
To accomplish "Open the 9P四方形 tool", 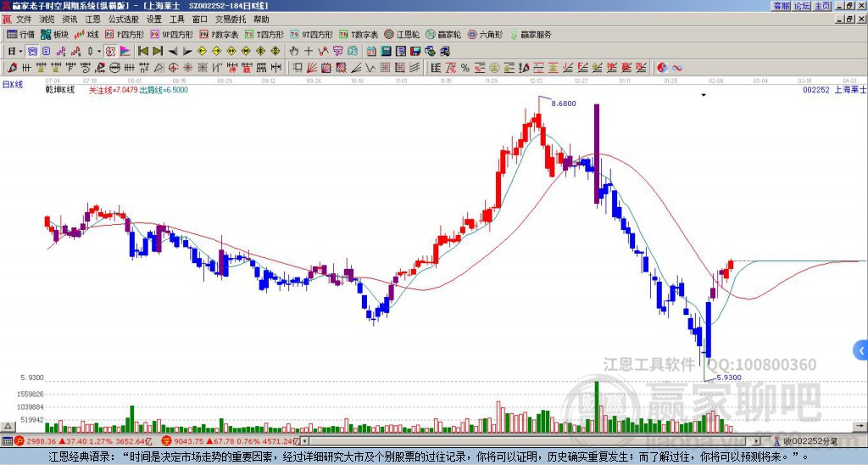I will [171, 35].
